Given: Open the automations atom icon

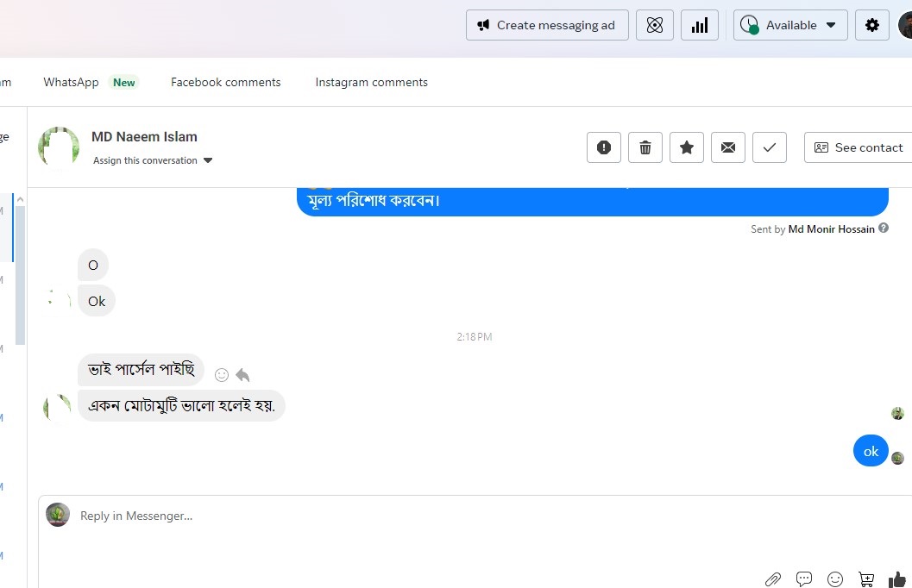Looking at the screenshot, I should coord(655,25).
